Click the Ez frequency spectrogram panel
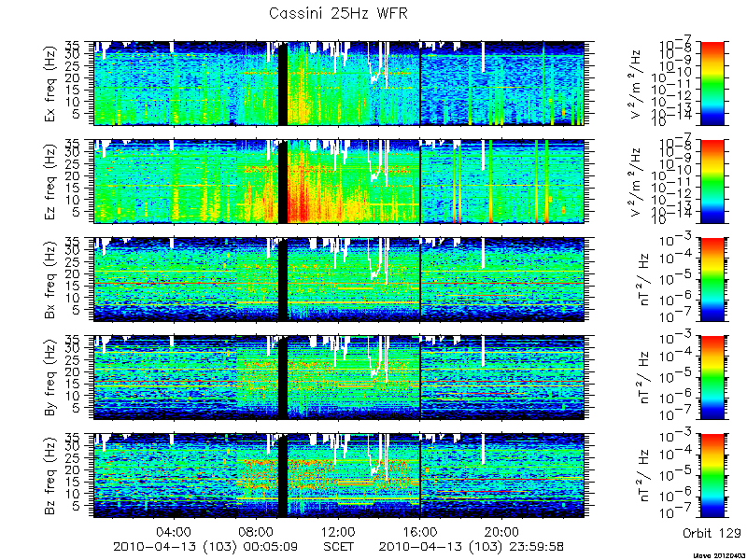Viewport: 747px width, 560px height. 339,181
